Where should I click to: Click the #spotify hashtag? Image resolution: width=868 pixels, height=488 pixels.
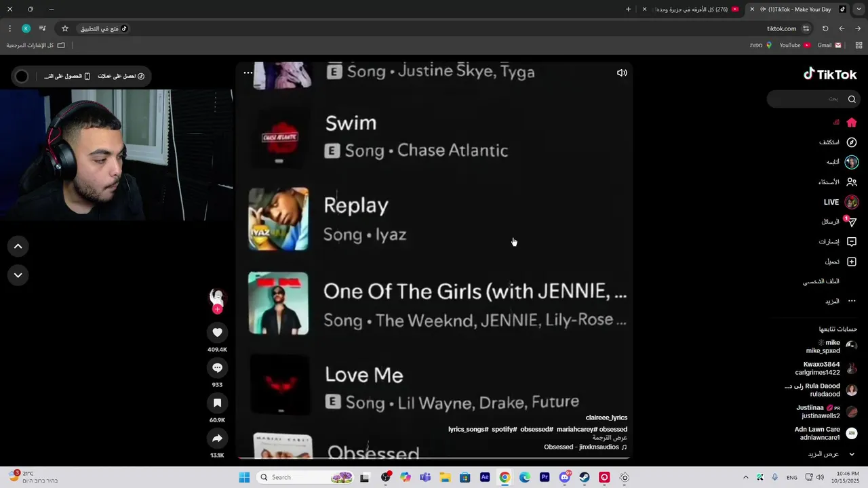(505, 429)
